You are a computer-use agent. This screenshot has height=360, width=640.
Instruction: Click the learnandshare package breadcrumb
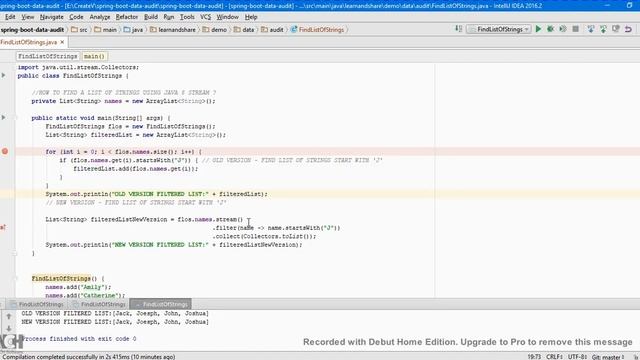pyautogui.click(x=173, y=29)
